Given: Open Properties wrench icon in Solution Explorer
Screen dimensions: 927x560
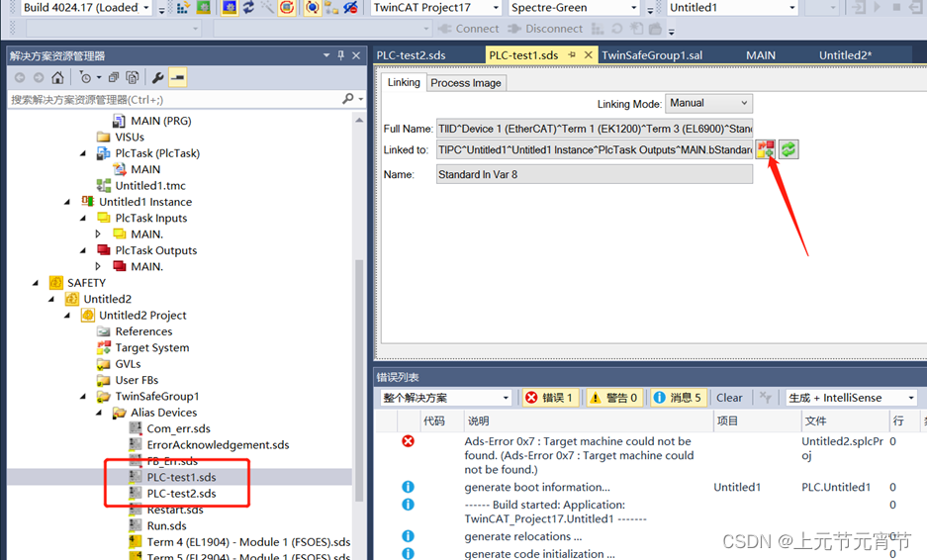Looking at the screenshot, I should click(157, 77).
